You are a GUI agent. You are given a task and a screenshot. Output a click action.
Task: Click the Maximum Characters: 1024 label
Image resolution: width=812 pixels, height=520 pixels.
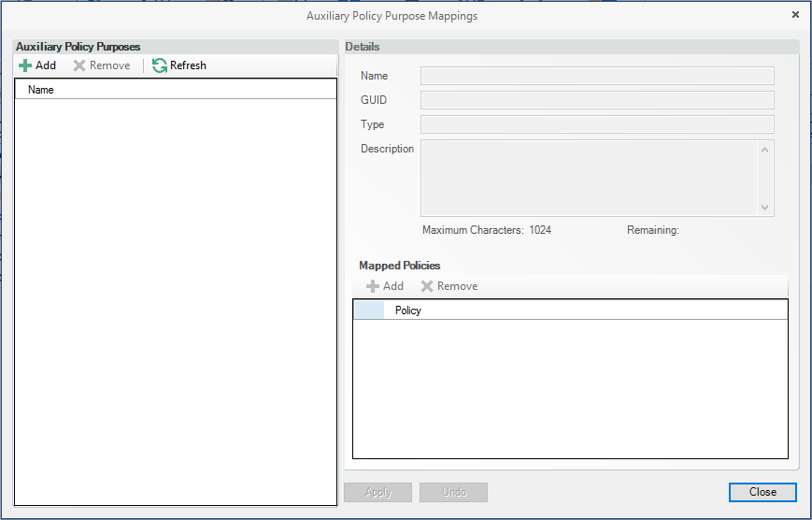tap(487, 230)
